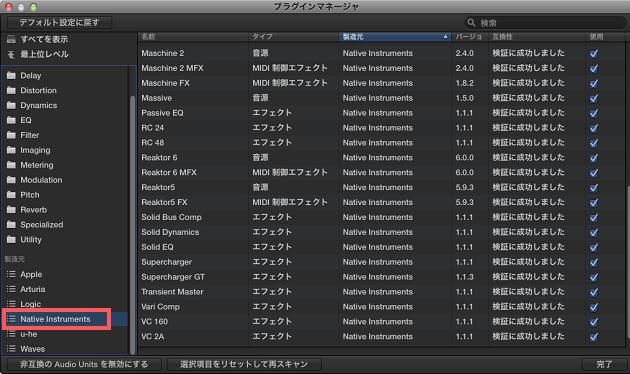Select the RC 24 plugin row
The width and height of the screenshot is (630, 374).
(x=380, y=128)
